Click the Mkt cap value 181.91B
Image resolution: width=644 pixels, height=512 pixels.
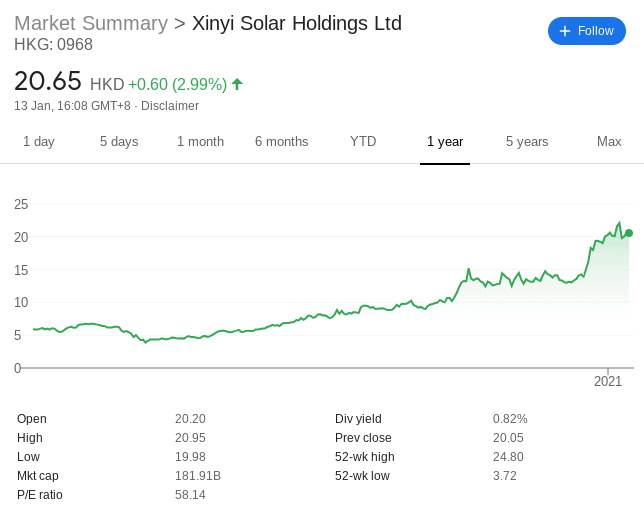(x=198, y=476)
